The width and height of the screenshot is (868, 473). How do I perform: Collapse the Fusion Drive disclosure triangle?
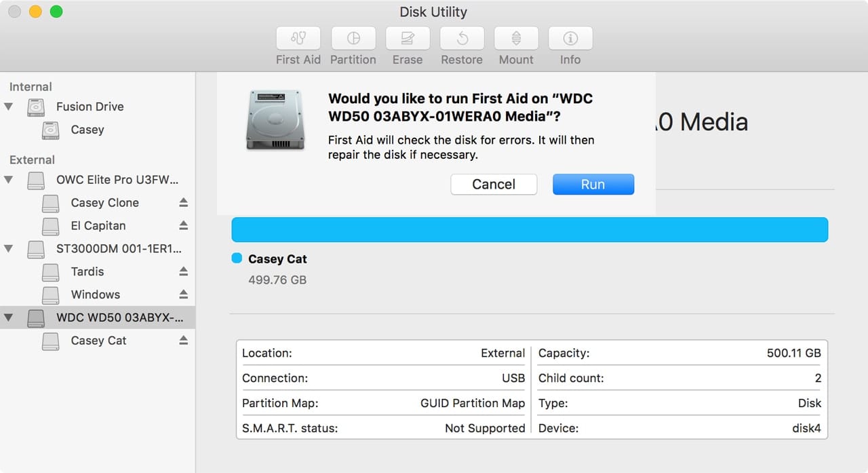(9, 107)
